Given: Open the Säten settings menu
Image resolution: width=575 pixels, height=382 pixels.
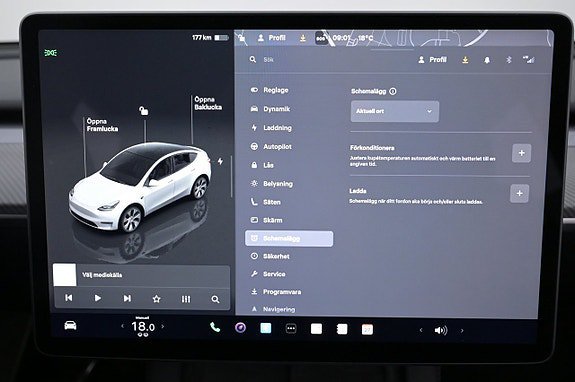Looking at the screenshot, I should tap(265, 202).
